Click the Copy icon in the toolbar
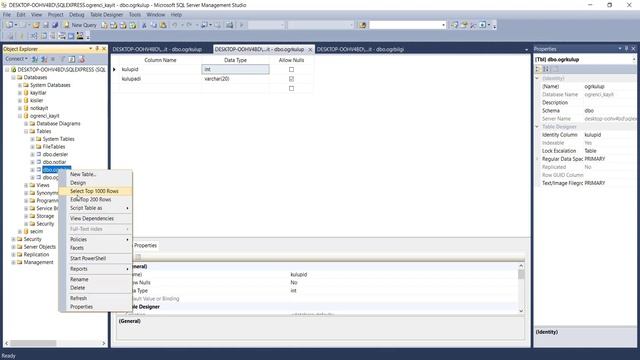This screenshot has width=640, height=360. point(153,25)
